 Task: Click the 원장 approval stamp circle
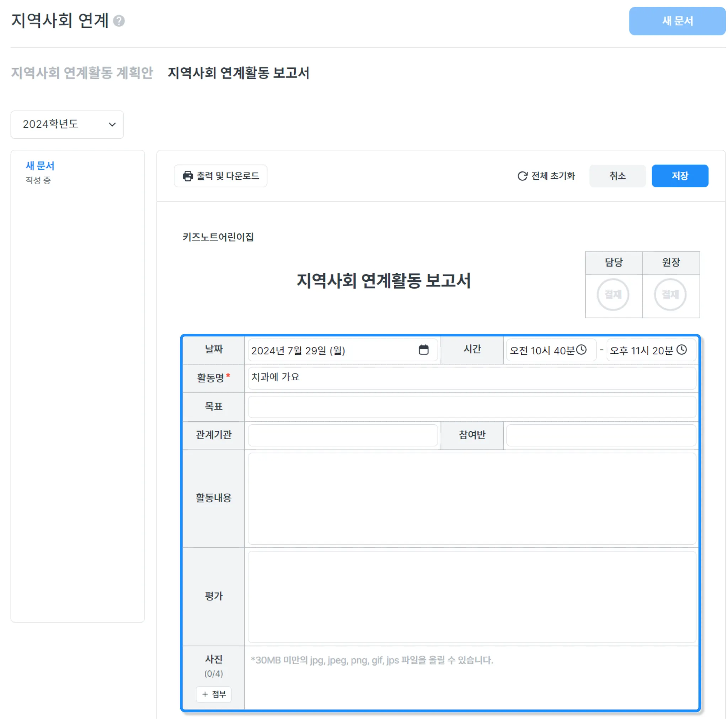coord(670,295)
